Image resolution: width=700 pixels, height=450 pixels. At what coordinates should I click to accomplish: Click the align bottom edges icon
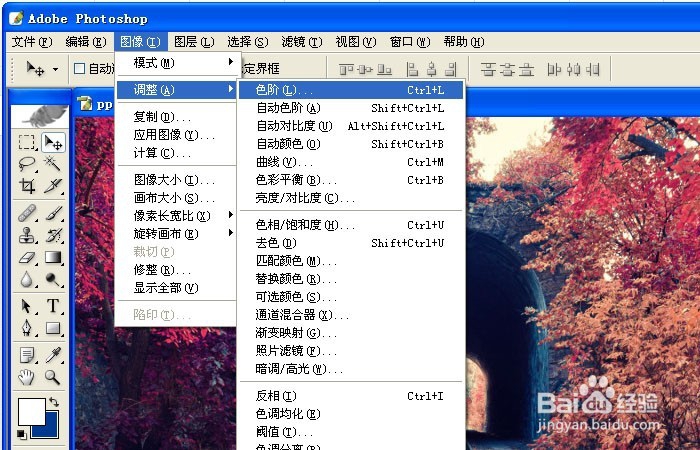(385, 69)
